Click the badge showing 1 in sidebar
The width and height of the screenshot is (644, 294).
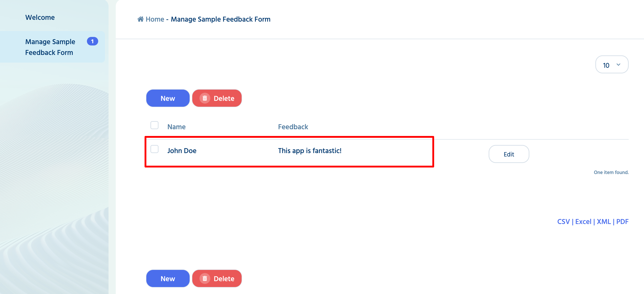[92, 41]
